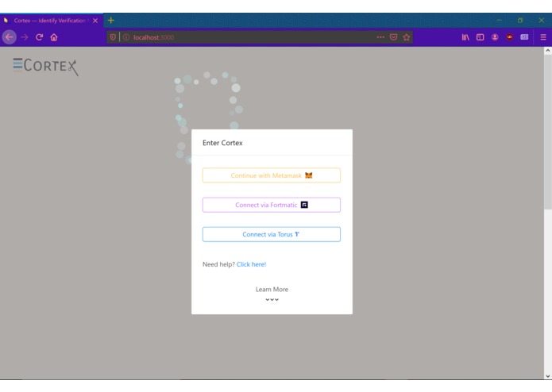Click the rightmost extension icon in toolbar
This screenshot has height=392, width=552.
pyautogui.click(x=524, y=37)
